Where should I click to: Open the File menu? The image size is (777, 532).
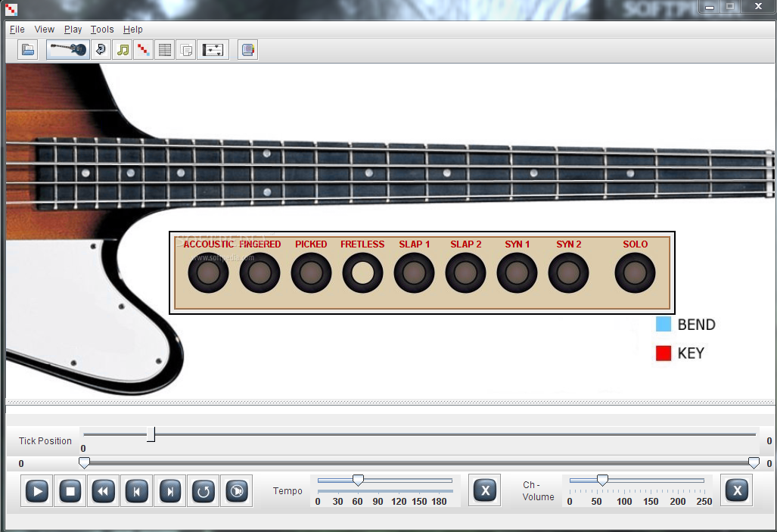[17, 30]
